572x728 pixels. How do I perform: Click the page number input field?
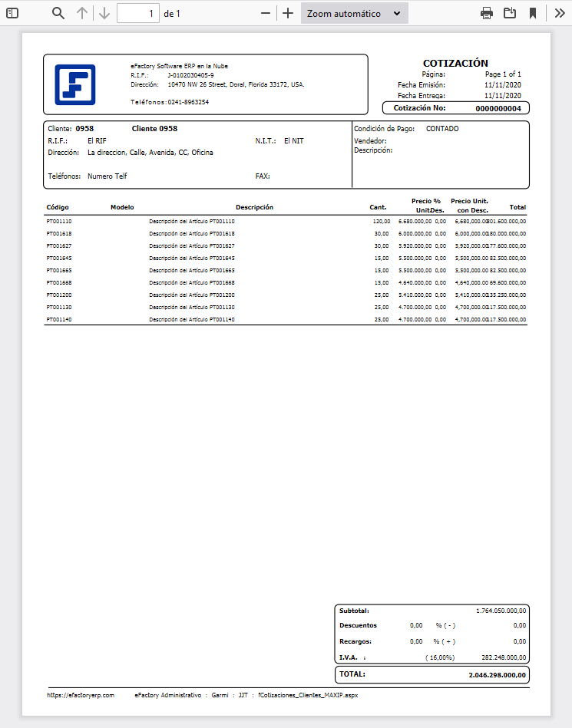pos(138,13)
